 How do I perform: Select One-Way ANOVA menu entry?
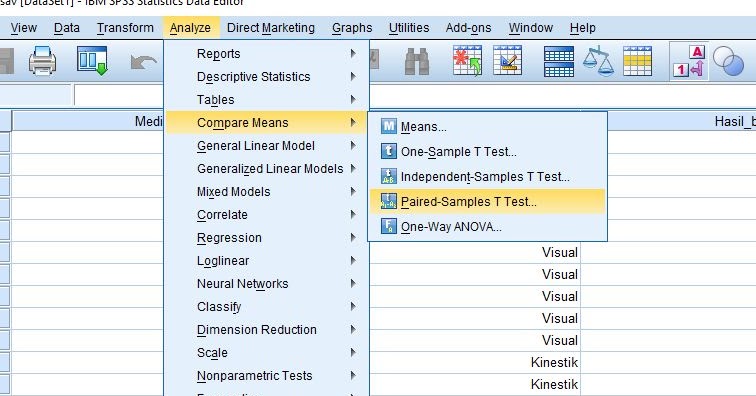[487, 227]
